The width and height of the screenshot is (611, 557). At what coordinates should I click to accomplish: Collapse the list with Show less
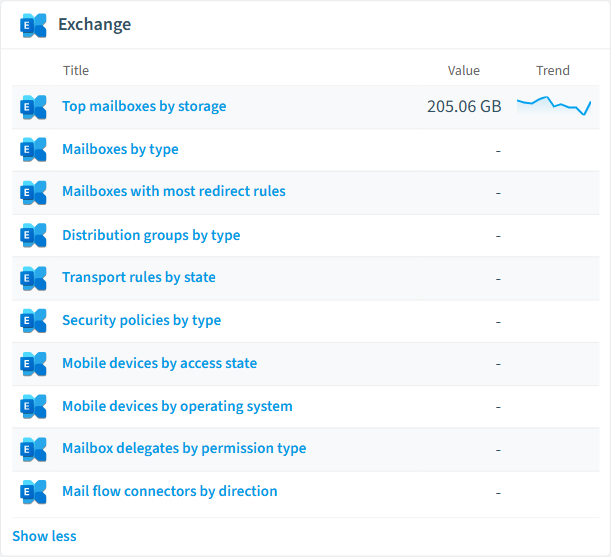click(x=44, y=536)
